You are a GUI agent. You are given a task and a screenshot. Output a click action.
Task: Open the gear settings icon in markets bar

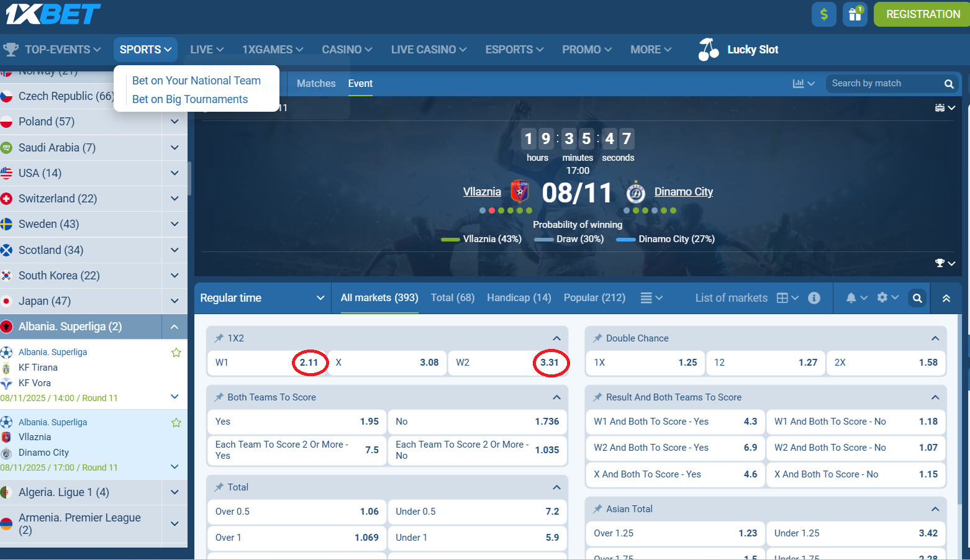(x=882, y=298)
